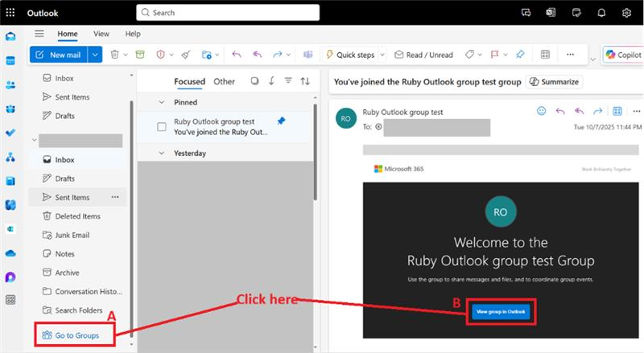644x353 pixels.
Task: Click the Archive icon in ribbon
Action: pyautogui.click(x=140, y=54)
